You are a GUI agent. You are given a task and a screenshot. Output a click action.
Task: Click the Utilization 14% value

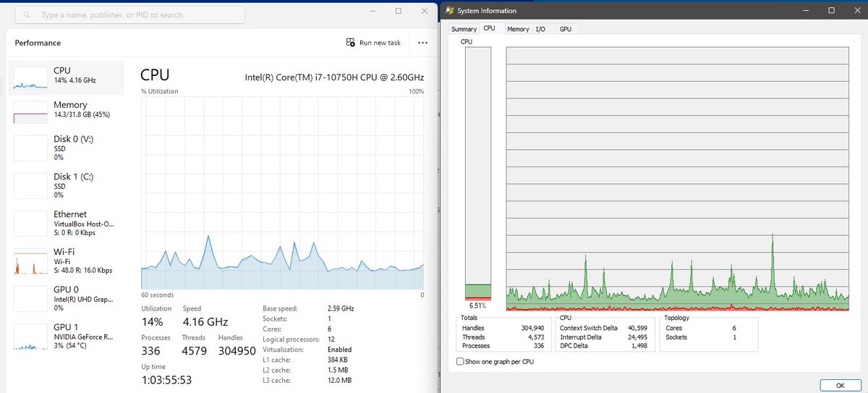coord(152,321)
